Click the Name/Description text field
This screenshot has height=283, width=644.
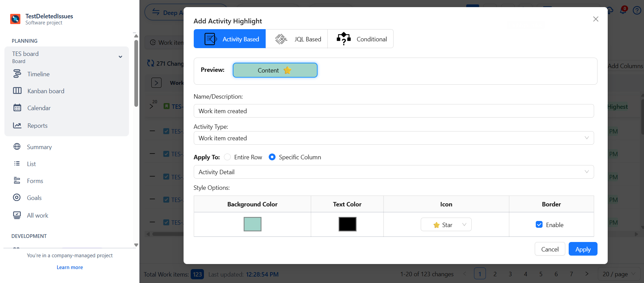click(393, 111)
